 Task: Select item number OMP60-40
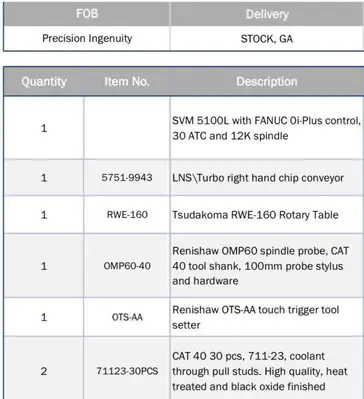click(127, 266)
